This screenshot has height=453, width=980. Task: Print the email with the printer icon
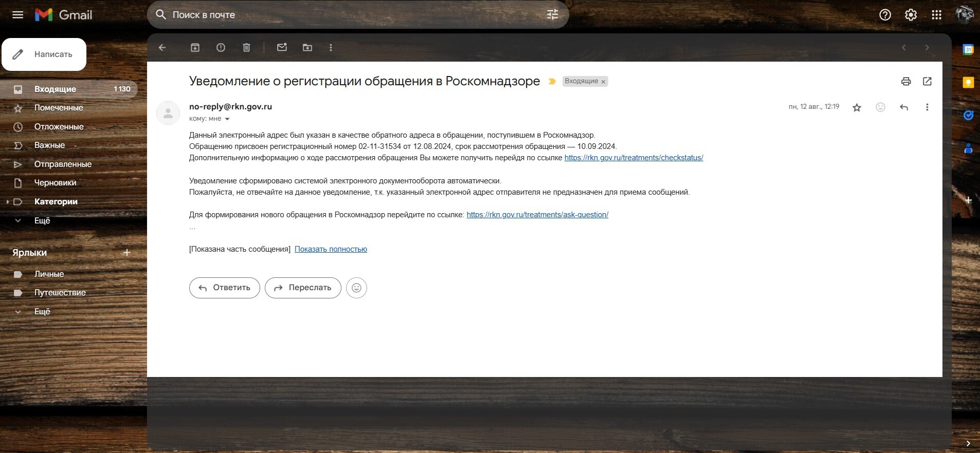coord(906,81)
